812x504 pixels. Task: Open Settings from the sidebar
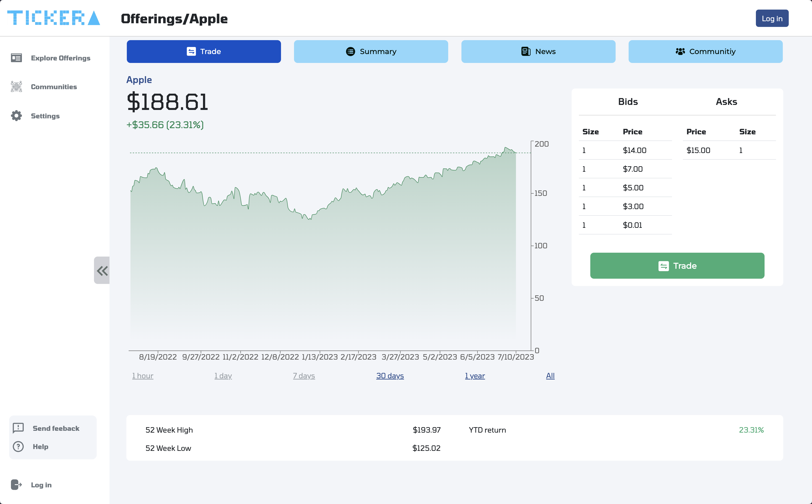[x=45, y=116]
